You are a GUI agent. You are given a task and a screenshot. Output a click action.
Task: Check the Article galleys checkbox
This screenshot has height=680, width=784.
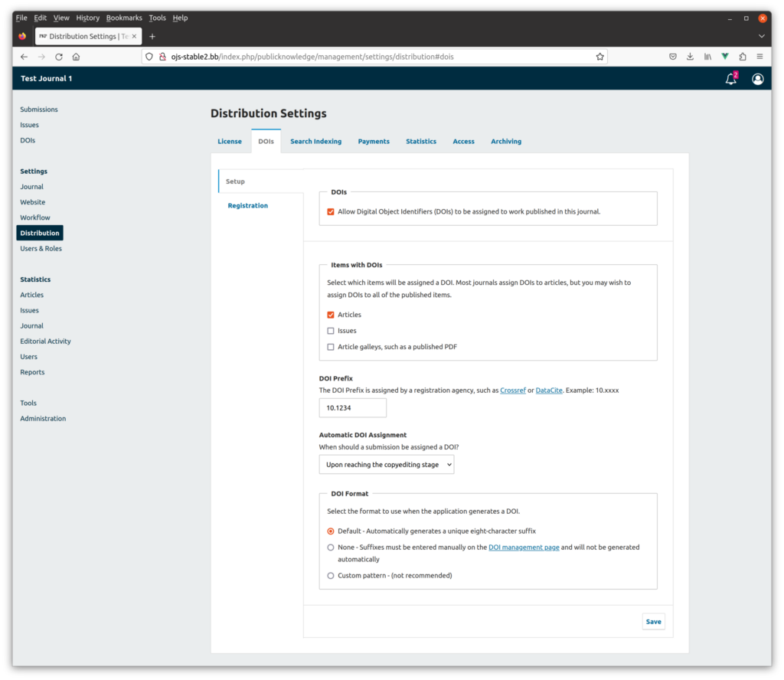pyautogui.click(x=331, y=347)
